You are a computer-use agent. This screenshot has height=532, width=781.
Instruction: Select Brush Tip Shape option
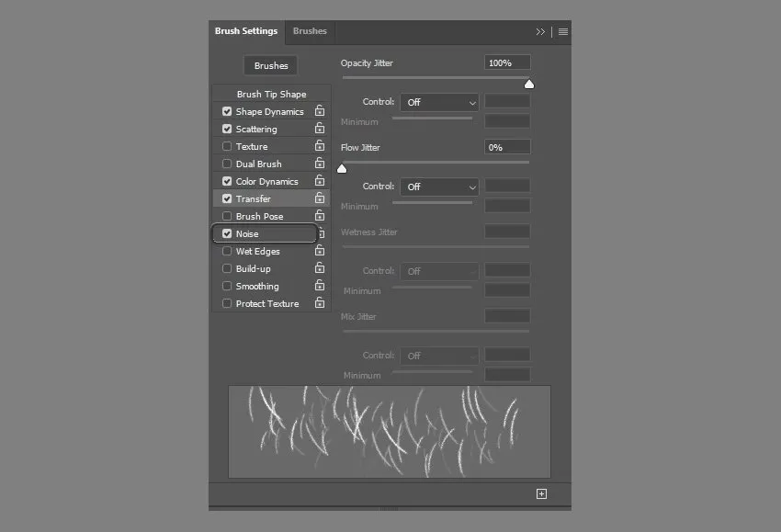271,94
